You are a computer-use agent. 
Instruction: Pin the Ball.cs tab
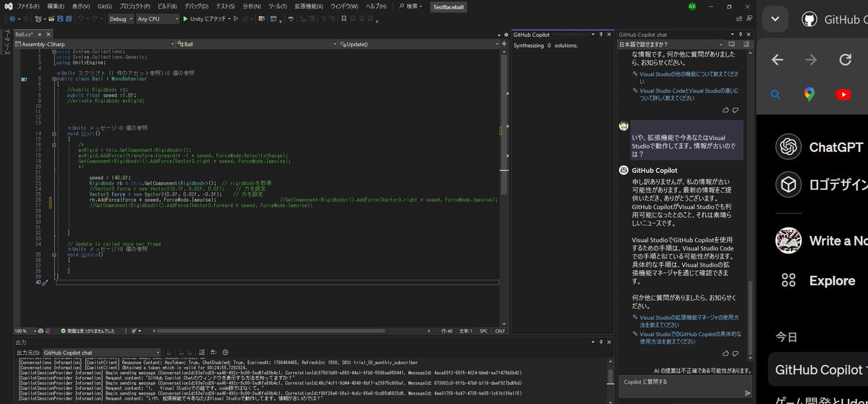tap(38, 35)
